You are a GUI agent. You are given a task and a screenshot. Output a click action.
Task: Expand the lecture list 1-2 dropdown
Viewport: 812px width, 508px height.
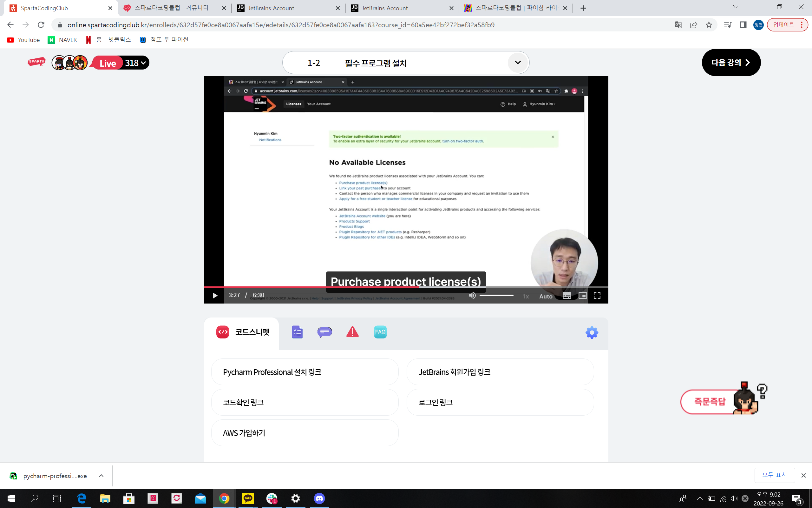coord(518,63)
